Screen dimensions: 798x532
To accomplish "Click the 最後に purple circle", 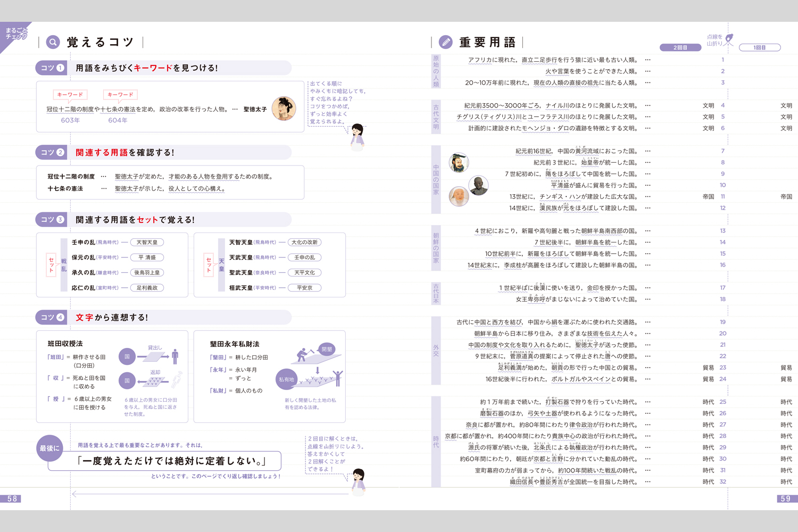I will pos(49,448).
